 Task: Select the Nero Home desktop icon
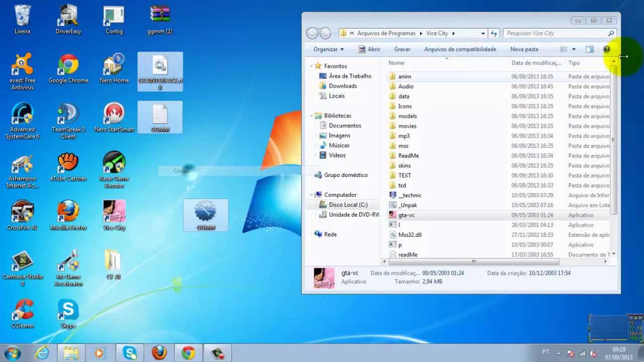[x=114, y=69]
